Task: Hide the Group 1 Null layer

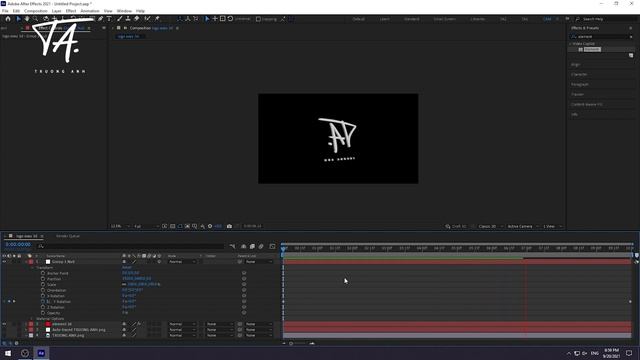Action: tap(4, 262)
